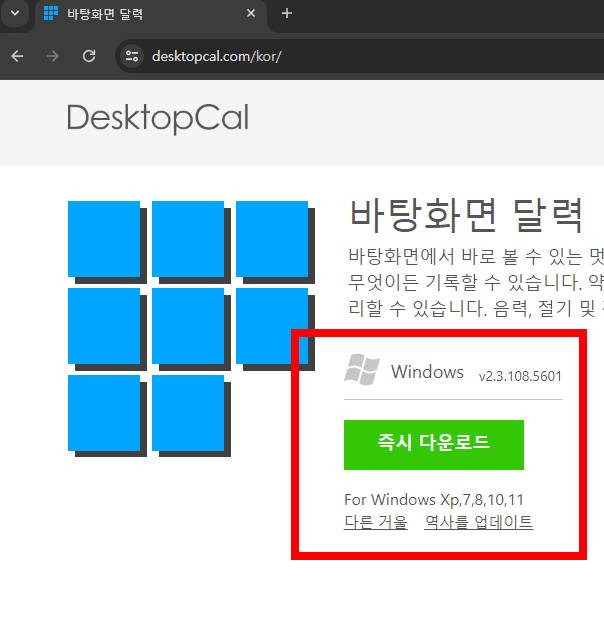Click the browser forward arrow
The width and height of the screenshot is (604, 641).
tap(53, 56)
